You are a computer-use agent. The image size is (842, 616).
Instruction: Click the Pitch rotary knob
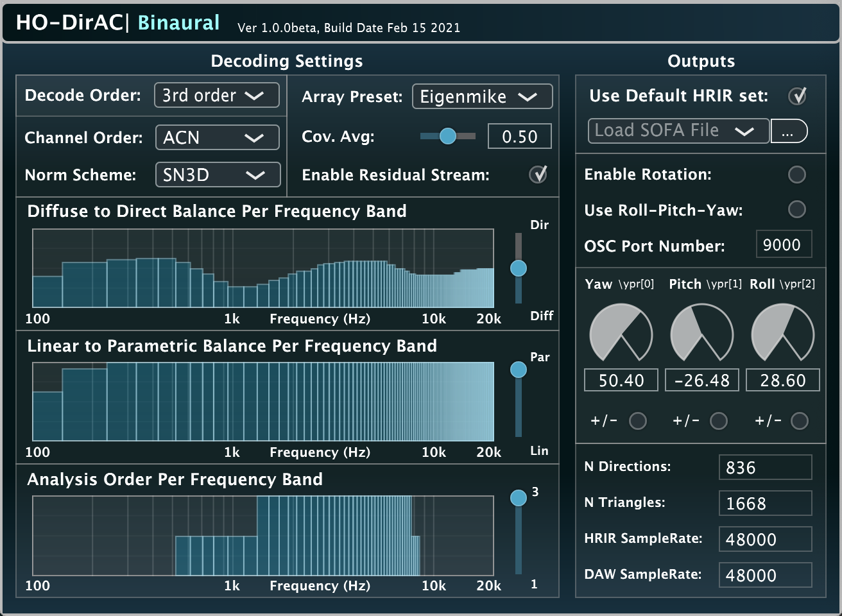(701, 335)
